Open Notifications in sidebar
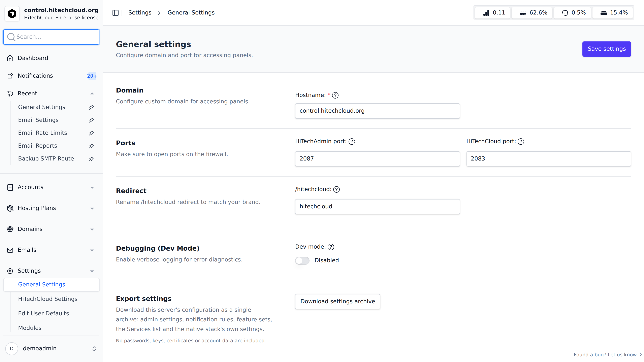Image resolution: width=644 pixels, height=362 pixels. (x=51, y=76)
